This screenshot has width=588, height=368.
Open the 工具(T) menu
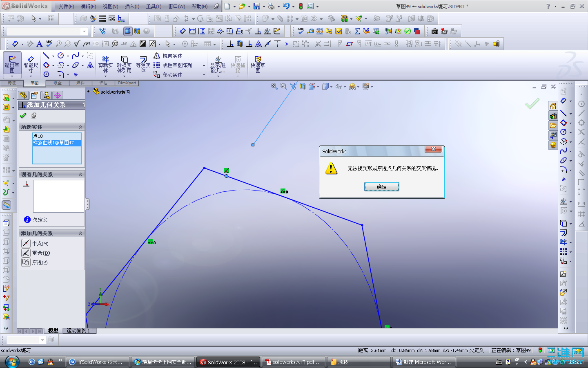click(x=154, y=7)
